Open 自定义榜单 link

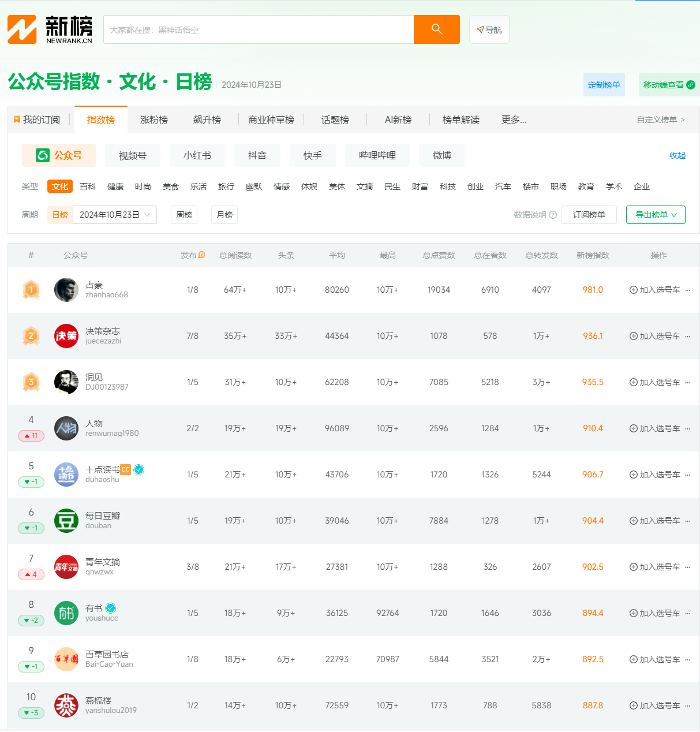click(x=661, y=119)
